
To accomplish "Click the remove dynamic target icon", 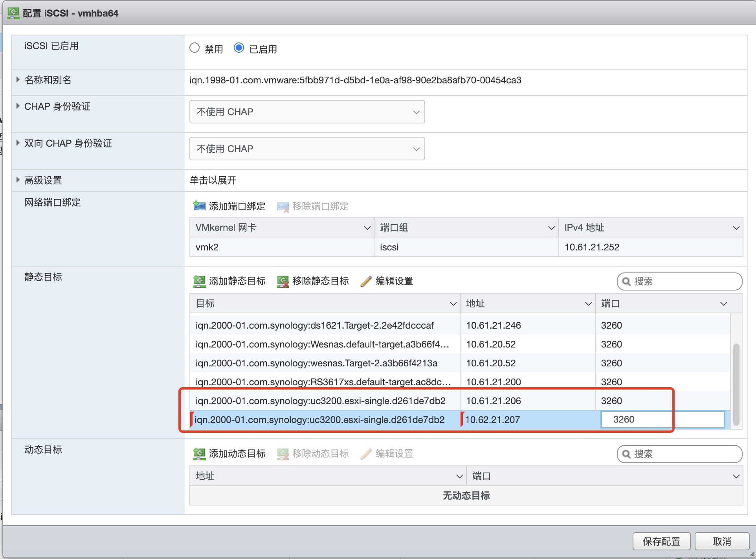I will [283, 454].
